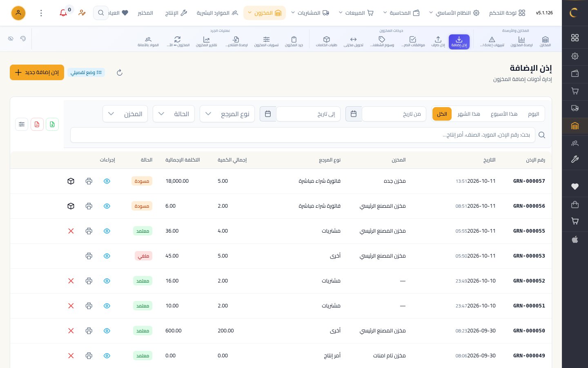Image resolution: width=588 pixels, height=368 pixels.
Task: Refresh the permits list
Action: (120, 72)
